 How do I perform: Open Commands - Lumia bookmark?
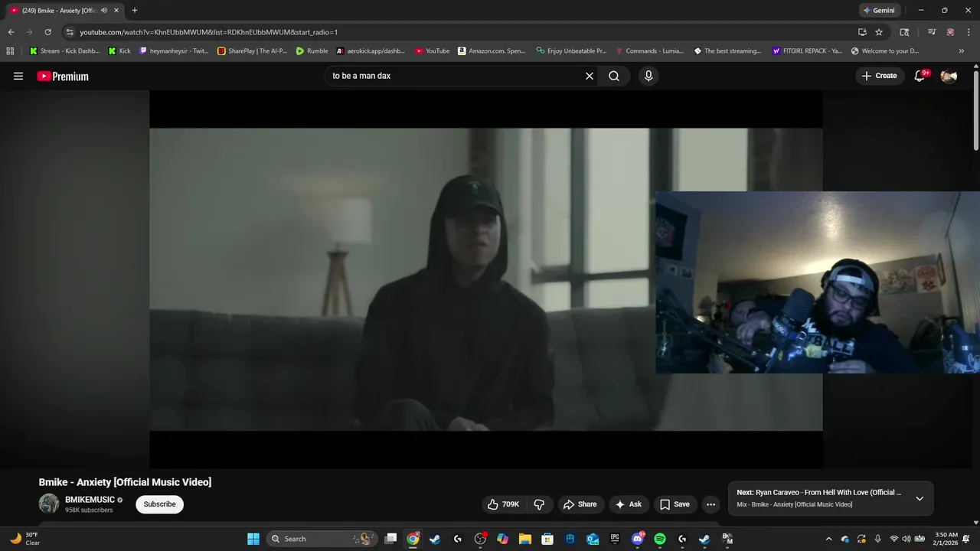649,51
